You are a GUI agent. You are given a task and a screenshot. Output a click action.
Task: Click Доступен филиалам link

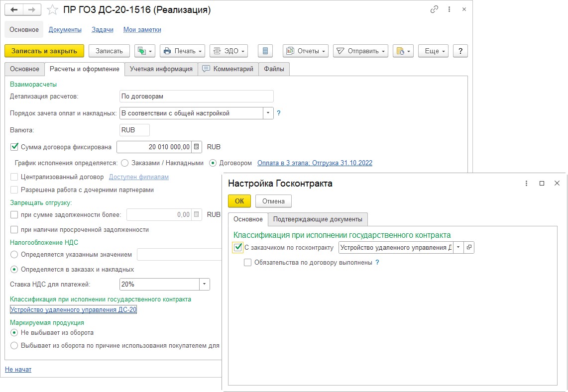[139, 177]
